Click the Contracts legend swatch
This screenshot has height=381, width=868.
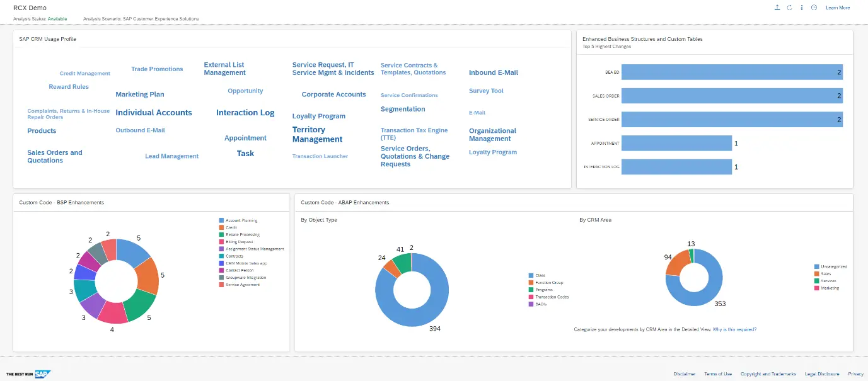click(221, 256)
